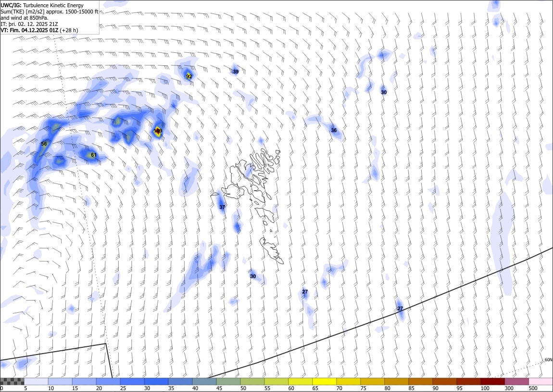Click the '92' TKE value label
The height and width of the screenshot is (392, 553).
(189, 76)
